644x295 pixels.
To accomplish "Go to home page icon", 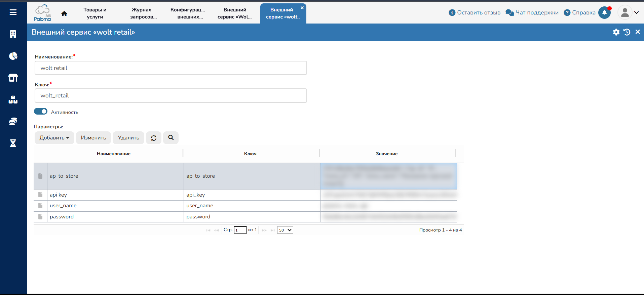I will 64,13.
